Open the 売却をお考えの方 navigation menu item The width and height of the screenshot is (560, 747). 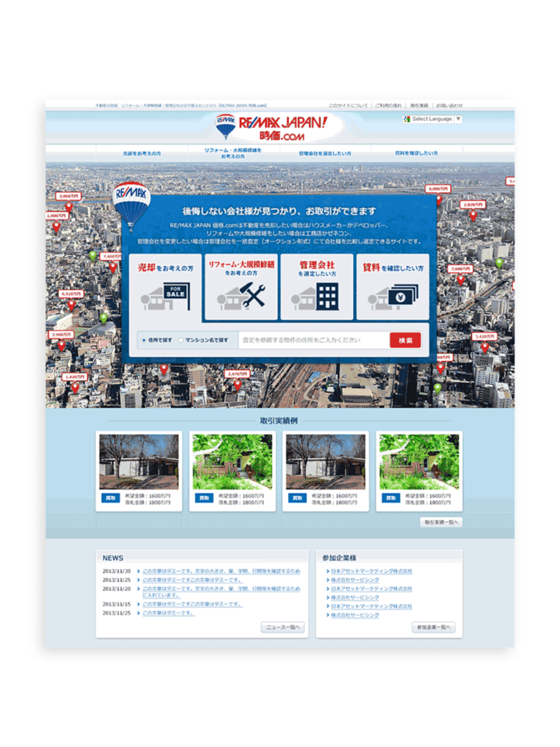[142, 153]
